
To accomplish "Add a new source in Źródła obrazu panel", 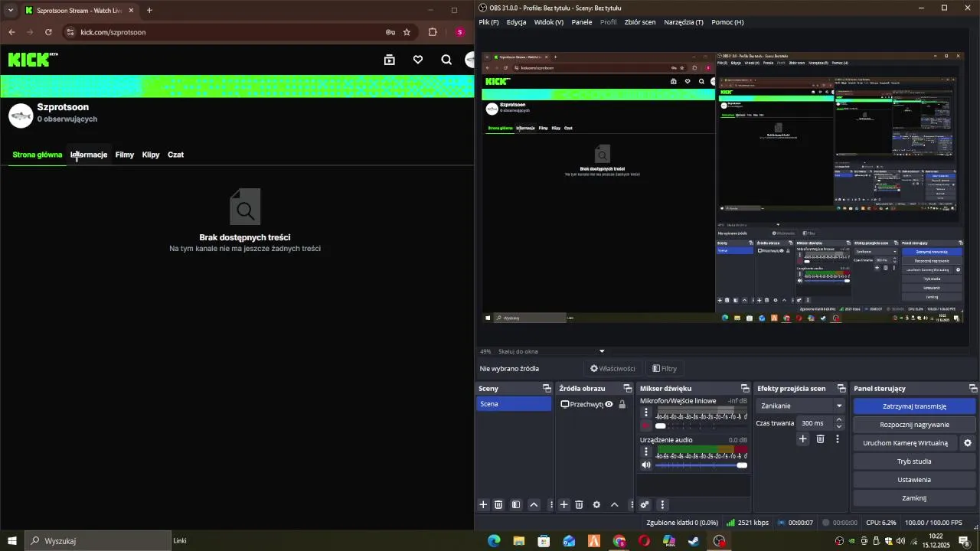I will tap(564, 505).
